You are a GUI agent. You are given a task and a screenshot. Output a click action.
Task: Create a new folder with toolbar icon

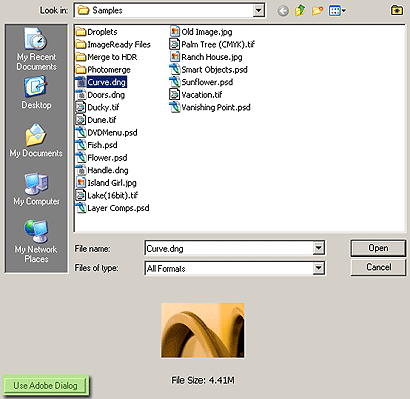[317, 11]
